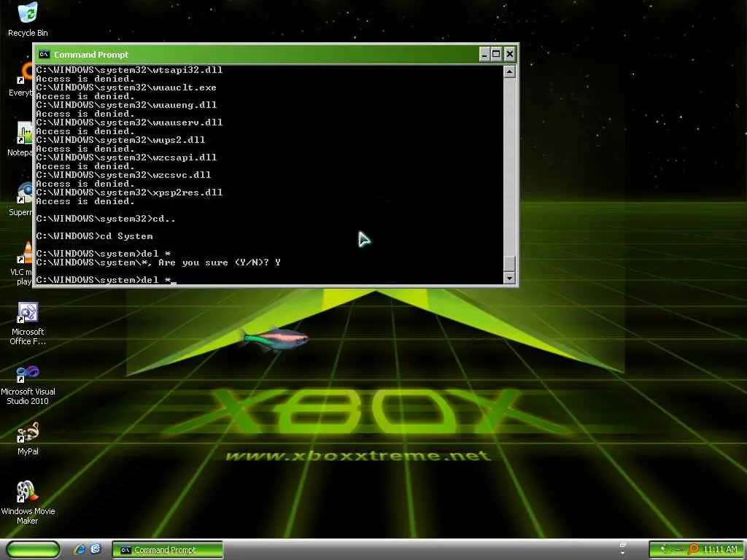Select the Everything search desktop shortcut
Screen dimensions: 747x560
(24, 73)
